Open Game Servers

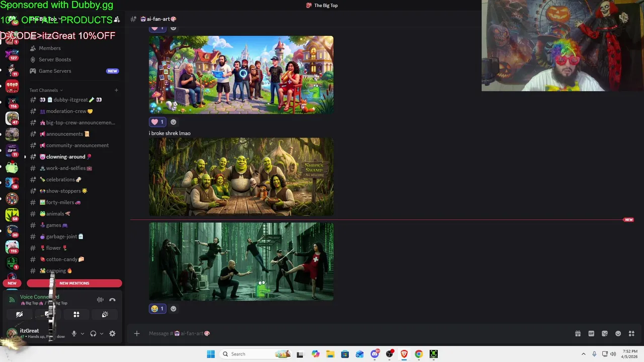pos(74,71)
